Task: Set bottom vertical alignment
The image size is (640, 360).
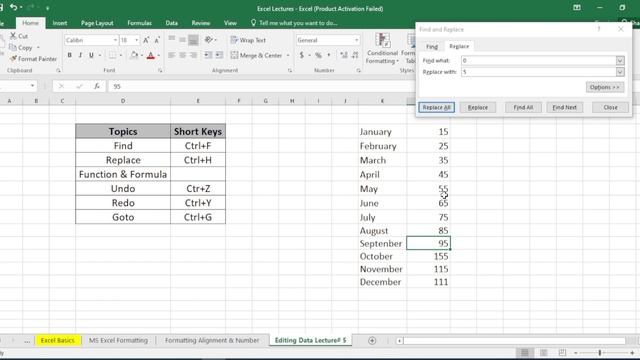Action: 193,40
